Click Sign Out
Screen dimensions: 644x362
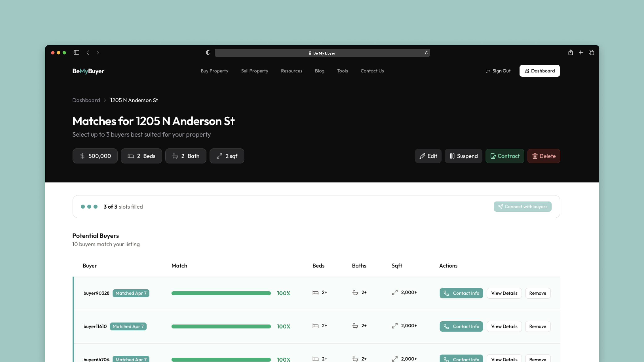[x=498, y=71]
